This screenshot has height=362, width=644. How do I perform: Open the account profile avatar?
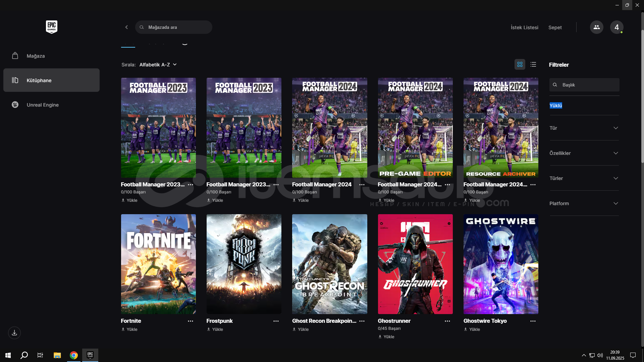point(616,27)
